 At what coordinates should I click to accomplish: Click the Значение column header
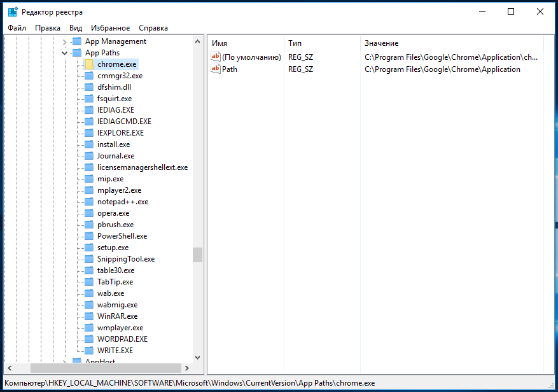452,43
